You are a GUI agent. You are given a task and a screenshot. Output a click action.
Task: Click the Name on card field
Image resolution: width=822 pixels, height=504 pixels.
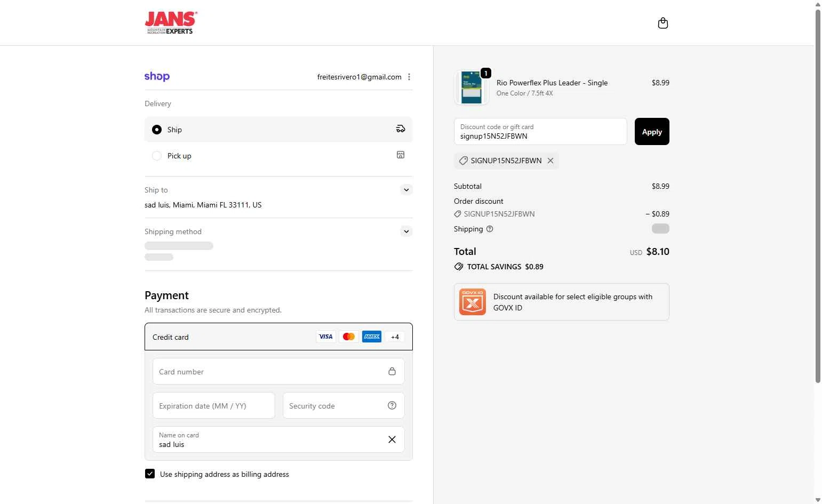(278, 439)
